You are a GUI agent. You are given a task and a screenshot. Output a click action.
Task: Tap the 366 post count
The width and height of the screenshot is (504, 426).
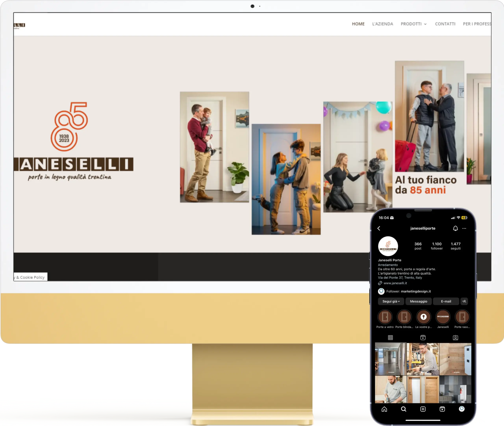click(418, 246)
